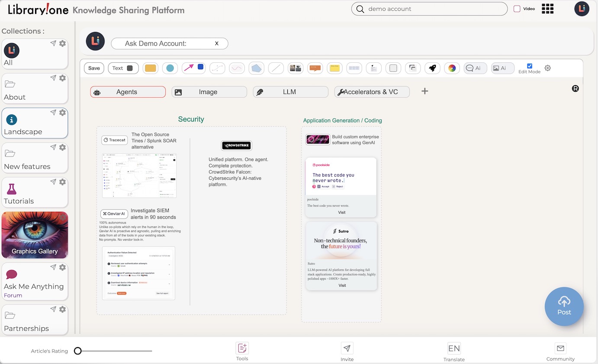Select the orange speech callout tool
The image size is (598, 364).
pyautogui.click(x=315, y=68)
